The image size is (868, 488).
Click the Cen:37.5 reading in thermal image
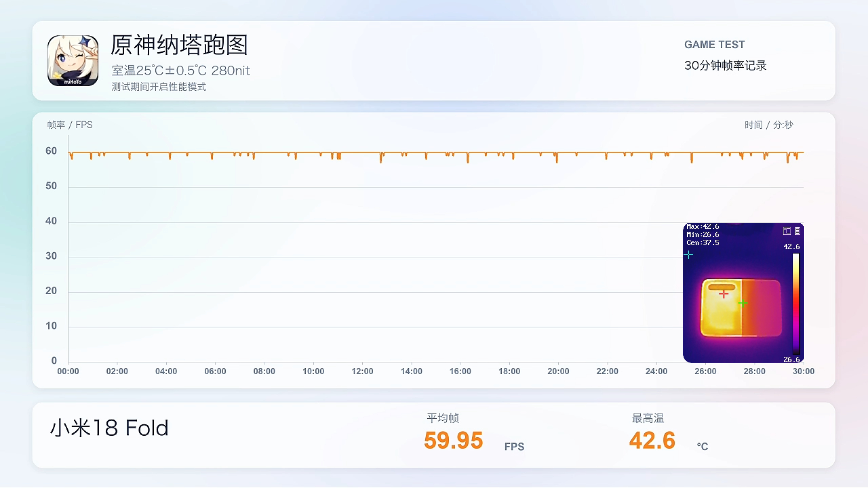coord(703,242)
